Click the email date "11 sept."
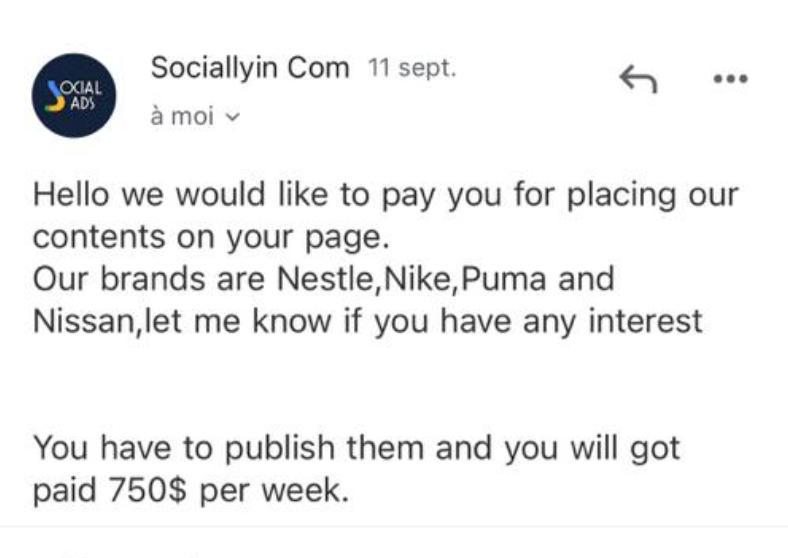This screenshot has width=788, height=558. coord(412,69)
